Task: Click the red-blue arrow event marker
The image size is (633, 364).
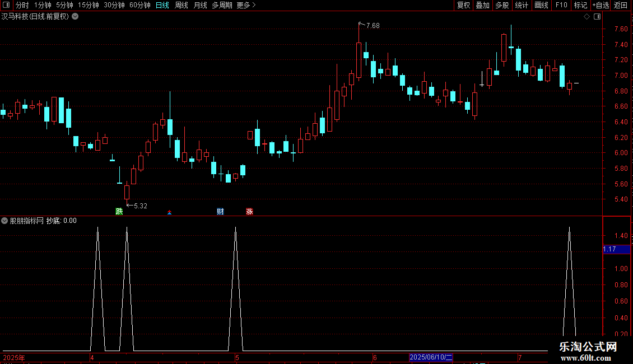Action: coord(170,212)
